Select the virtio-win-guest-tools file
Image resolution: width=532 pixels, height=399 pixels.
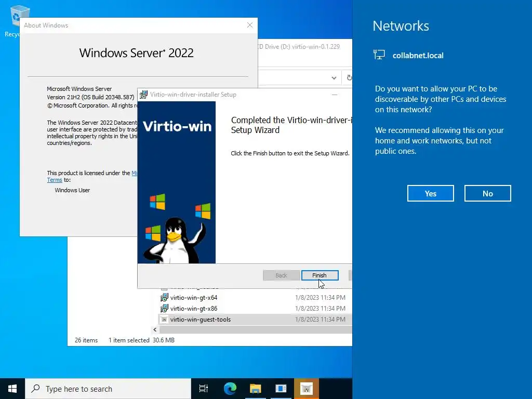click(200, 320)
